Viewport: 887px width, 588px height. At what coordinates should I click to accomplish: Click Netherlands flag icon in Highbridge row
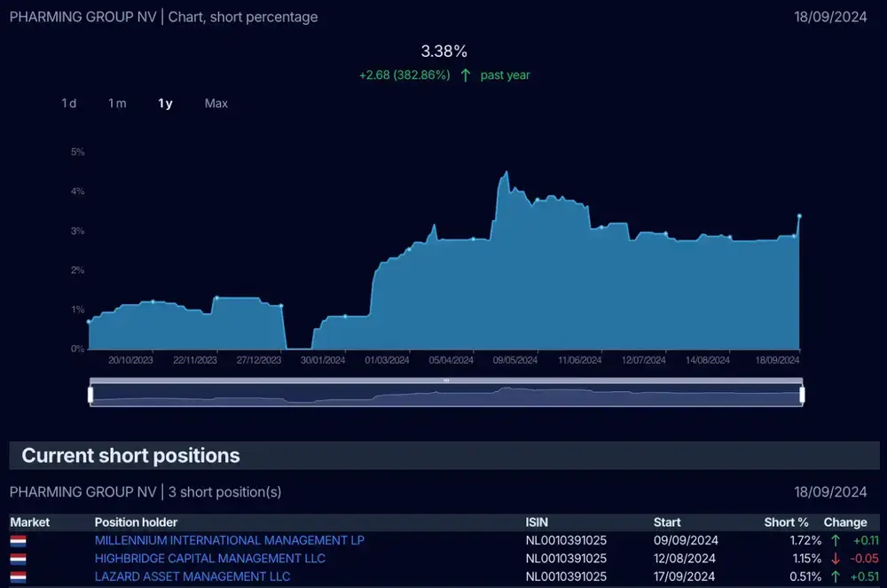tap(18, 559)
